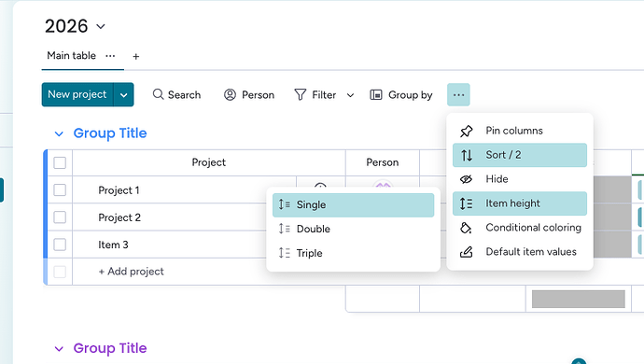Click the Filter funnel icon
Image resolution: width=644 pixels, height=364 pixels.
[301, 95]
